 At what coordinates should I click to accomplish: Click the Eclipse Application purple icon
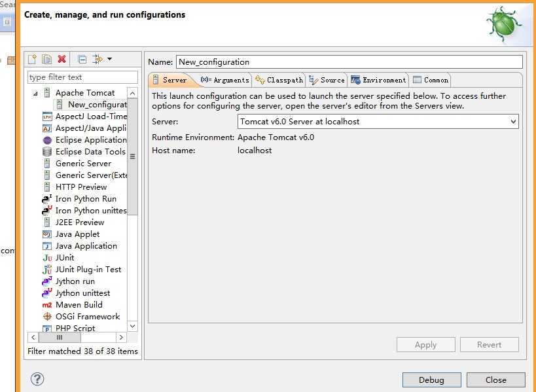[47, 141]
